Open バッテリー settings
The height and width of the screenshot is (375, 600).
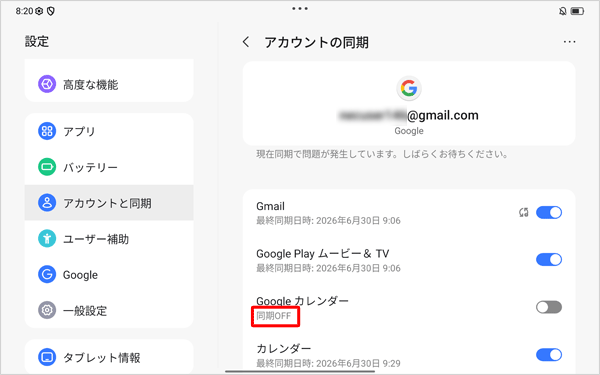pos(109,167)
